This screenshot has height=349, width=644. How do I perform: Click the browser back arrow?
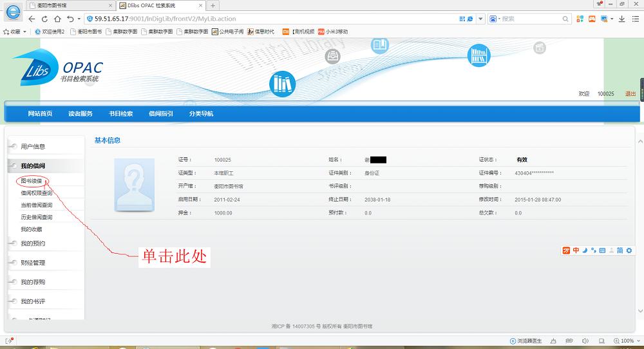click(x=32, y=19)
